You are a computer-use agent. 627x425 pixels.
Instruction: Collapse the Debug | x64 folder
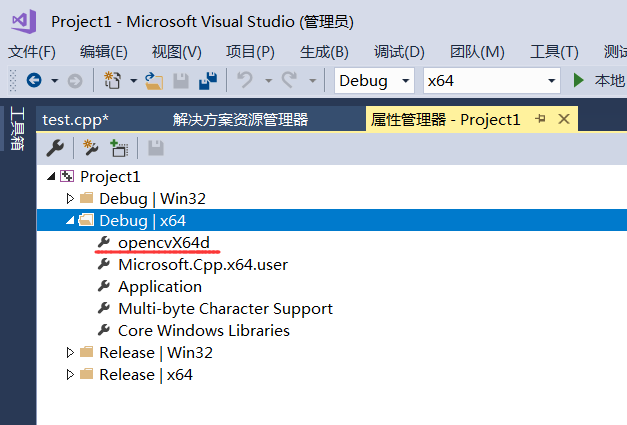pyautogui.click(x=70, y=220)
